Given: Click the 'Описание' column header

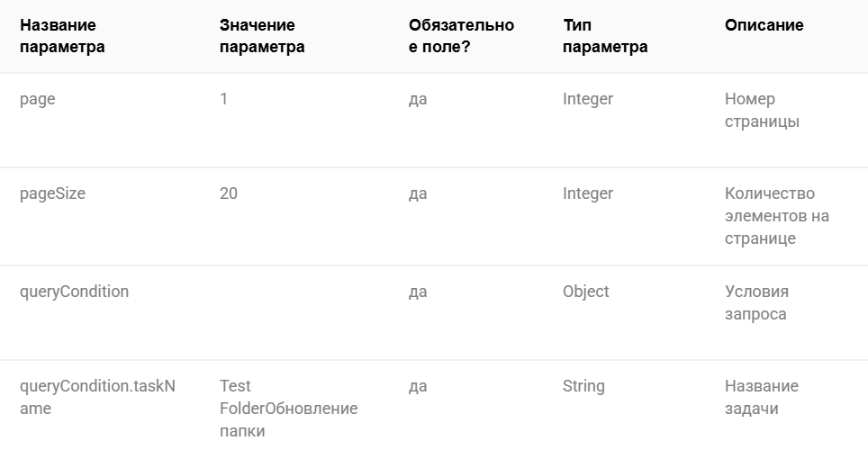Looking at the screenshot, I should point(764,25).
